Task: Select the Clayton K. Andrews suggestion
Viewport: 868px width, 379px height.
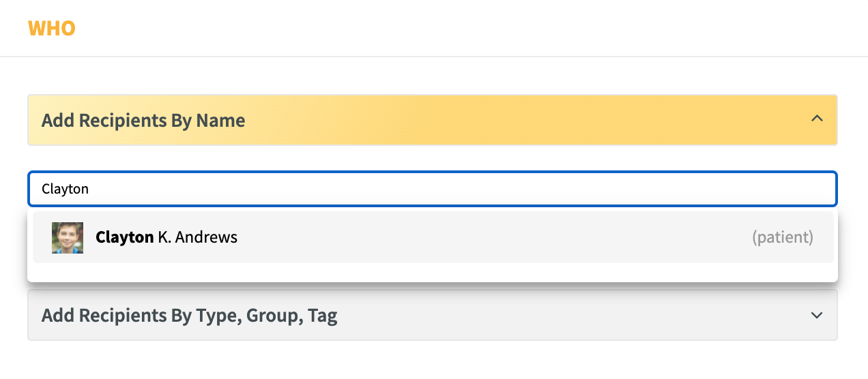Action: click(x=433, y=237)
